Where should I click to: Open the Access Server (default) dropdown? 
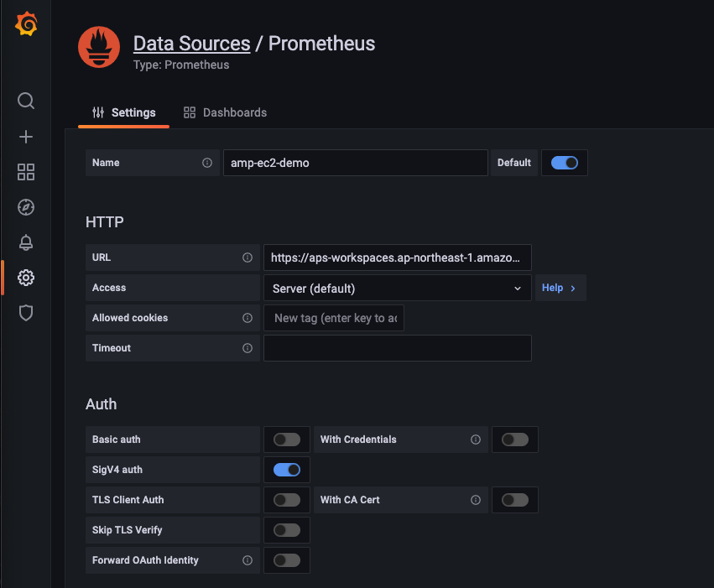(x=397, y=288)
